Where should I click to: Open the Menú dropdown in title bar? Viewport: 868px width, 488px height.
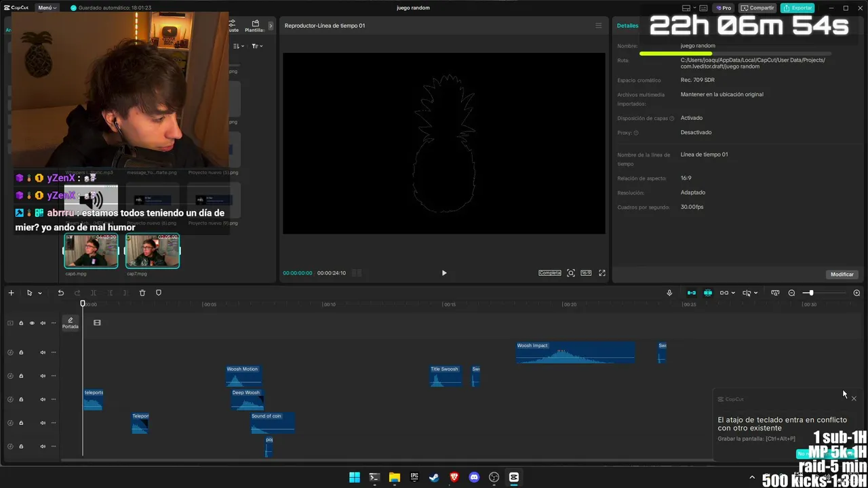coord(47,8)
